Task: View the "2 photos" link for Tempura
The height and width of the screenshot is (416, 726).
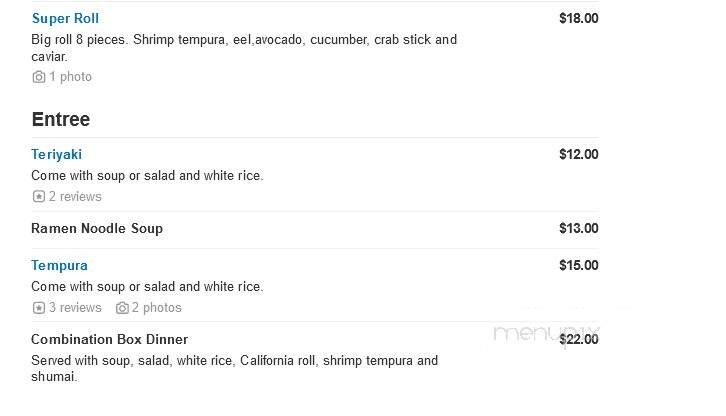Action: (157, 308)
